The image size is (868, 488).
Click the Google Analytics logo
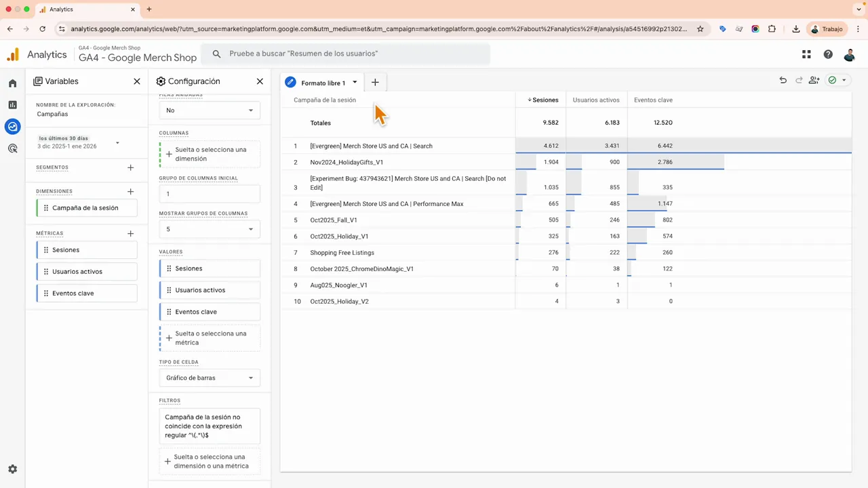point(13,55)
